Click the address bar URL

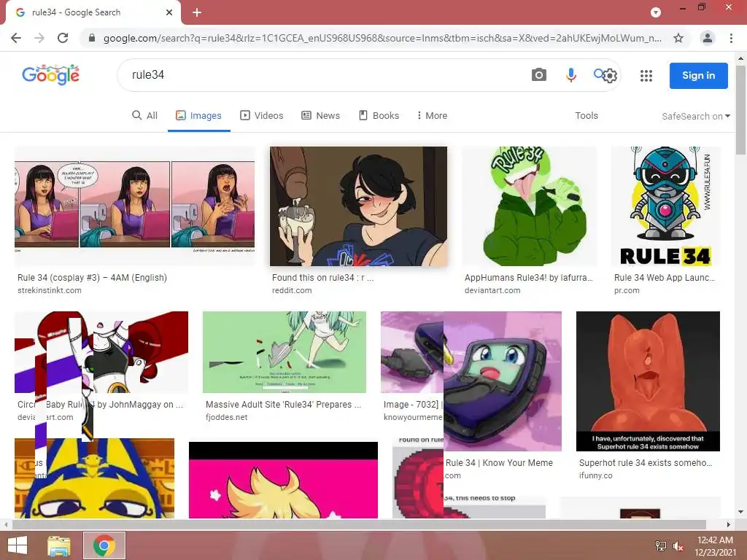click(382, 38)
